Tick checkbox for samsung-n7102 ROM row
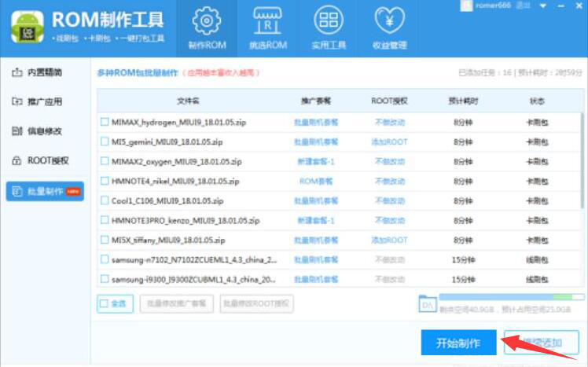The width and height of the screenshot is (588, 367). 105,259
